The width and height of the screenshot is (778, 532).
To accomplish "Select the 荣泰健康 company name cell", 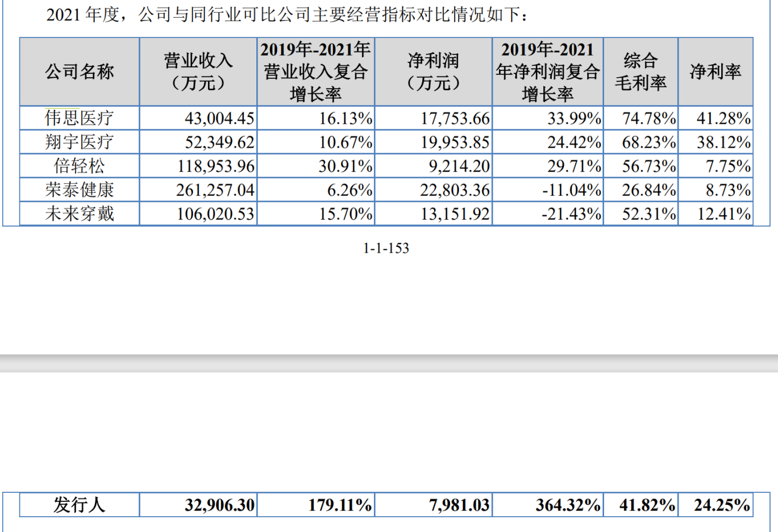I will 80,190.
